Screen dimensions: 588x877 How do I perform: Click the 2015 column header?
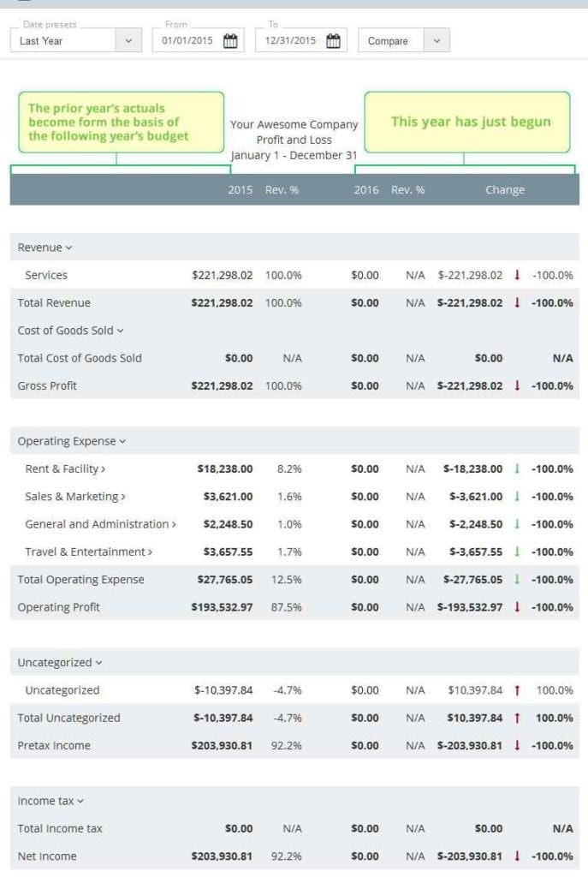241,189
